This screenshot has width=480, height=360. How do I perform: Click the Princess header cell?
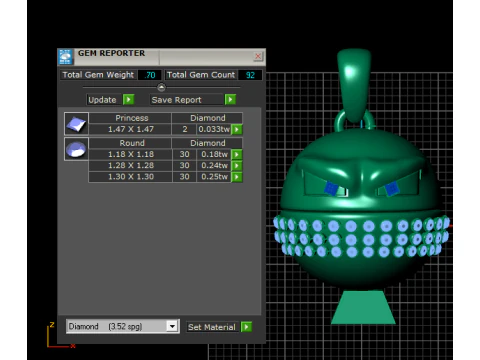[x=131, y=118]
